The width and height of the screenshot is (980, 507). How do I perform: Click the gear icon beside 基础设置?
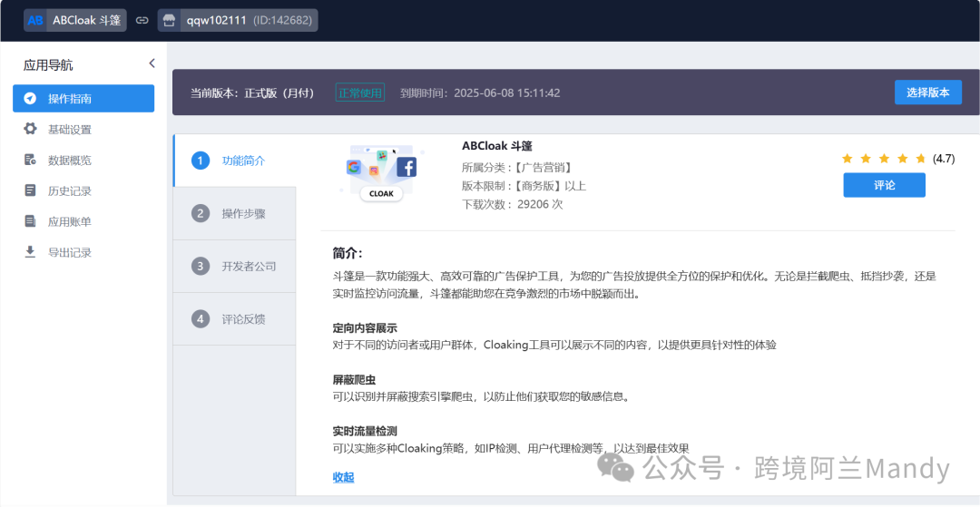[30, 130]
